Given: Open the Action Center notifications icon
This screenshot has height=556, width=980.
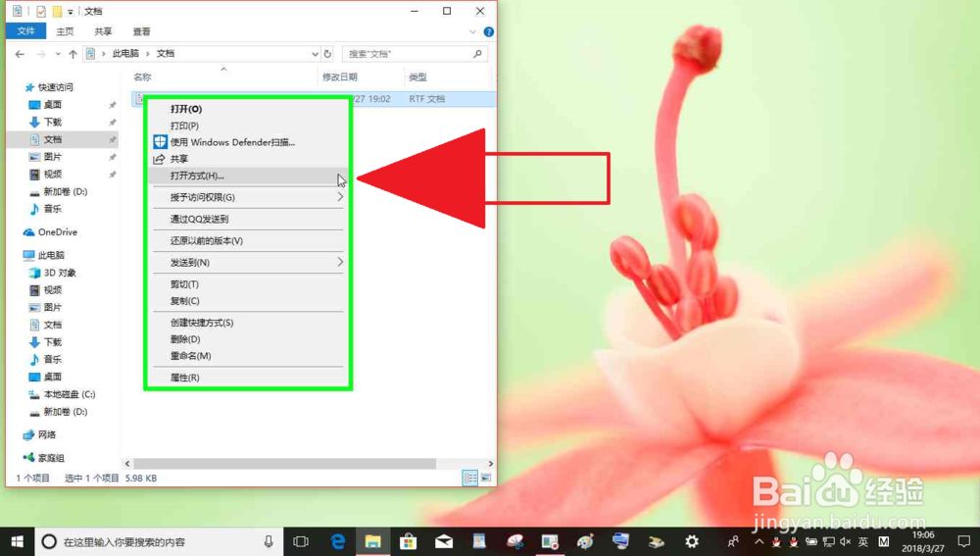Looking at the screenshot, I should (x=963, y=541).
